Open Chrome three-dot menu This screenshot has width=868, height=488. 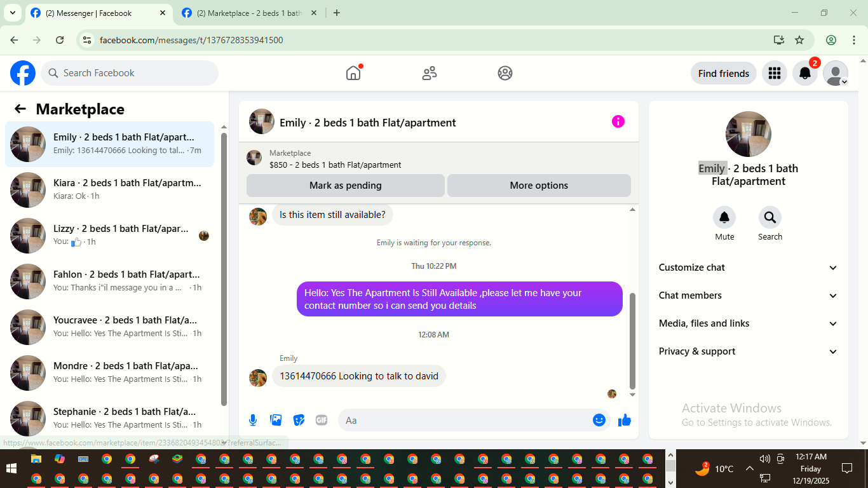[x=854, y=40]
